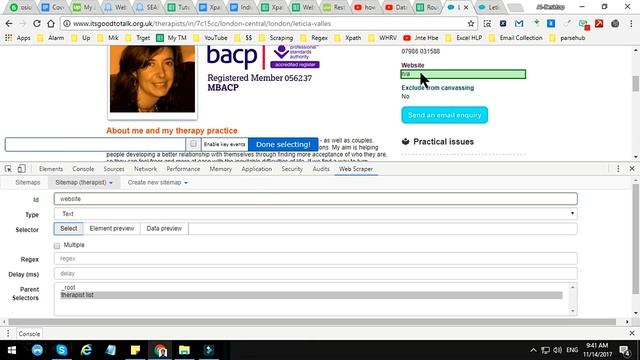Open the YouTube bookmark folder

(211, 38)
